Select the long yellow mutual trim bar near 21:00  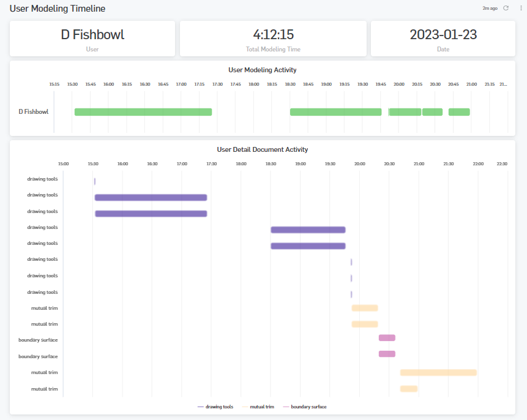click(x=438, y=372)
